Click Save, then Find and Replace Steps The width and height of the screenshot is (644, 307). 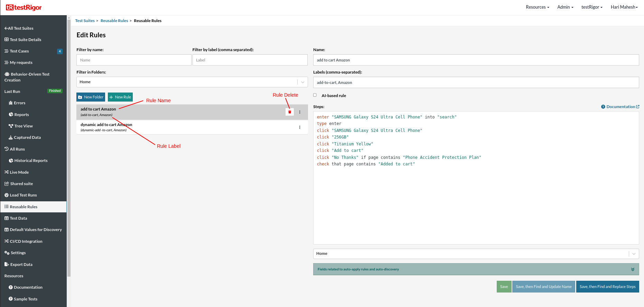607,287
